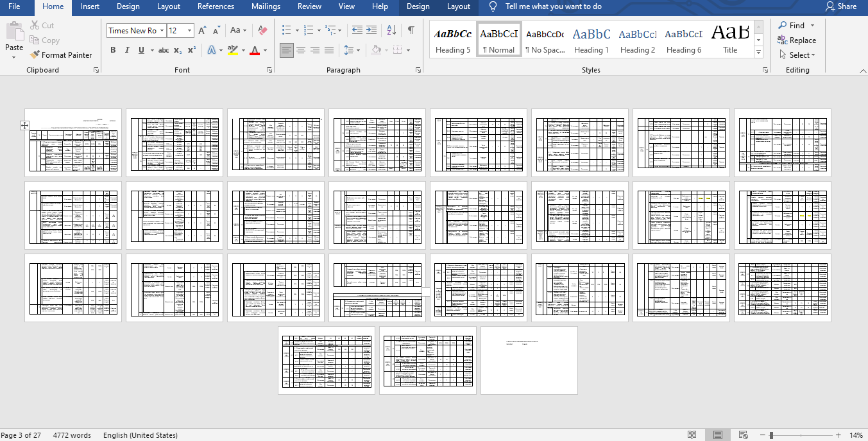Increase indent of the paragraph
Viewport: 868px width, 441px height.
371,30
